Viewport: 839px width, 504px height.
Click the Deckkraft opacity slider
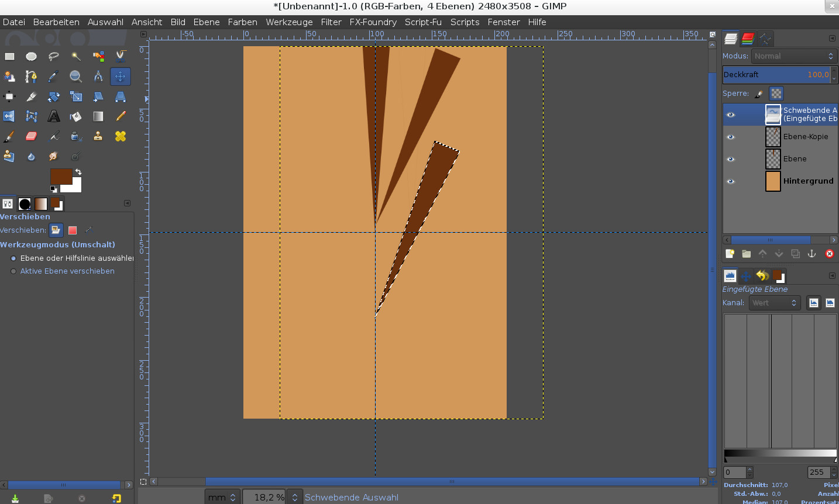point(776,74)
